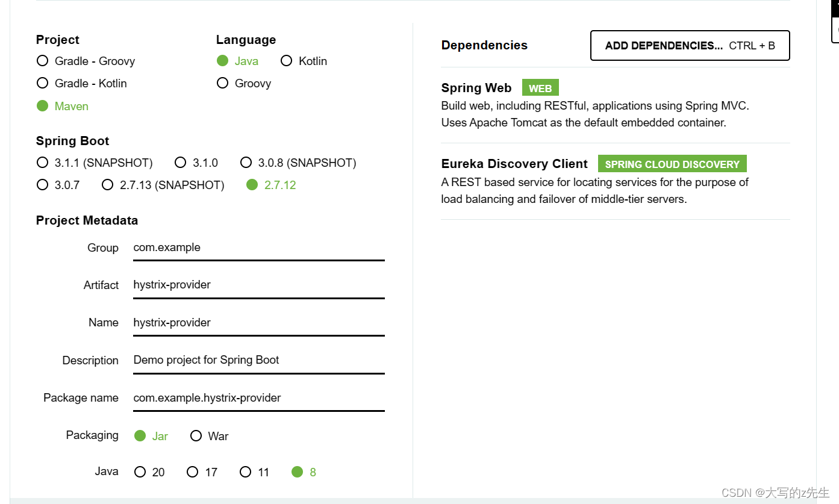The image size is (839, 504).
Task: Click the Group input field
Action: (x=258, y=247)
